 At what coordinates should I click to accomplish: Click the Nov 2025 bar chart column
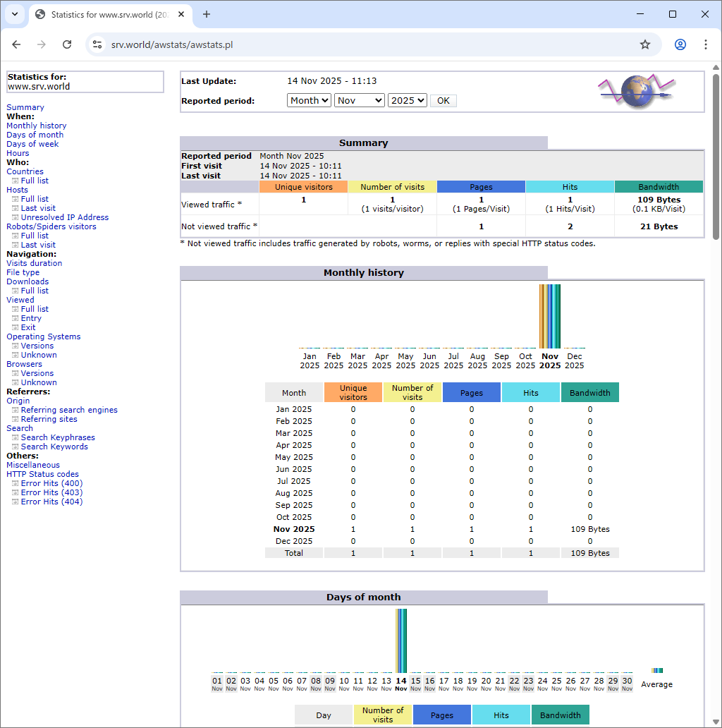coord(550,317)
